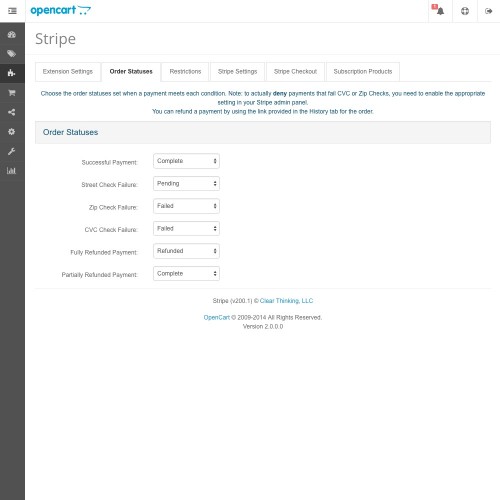Open the System gear icon in the sidebar
This screenshot has width=500, height=500.
(12, 131)
